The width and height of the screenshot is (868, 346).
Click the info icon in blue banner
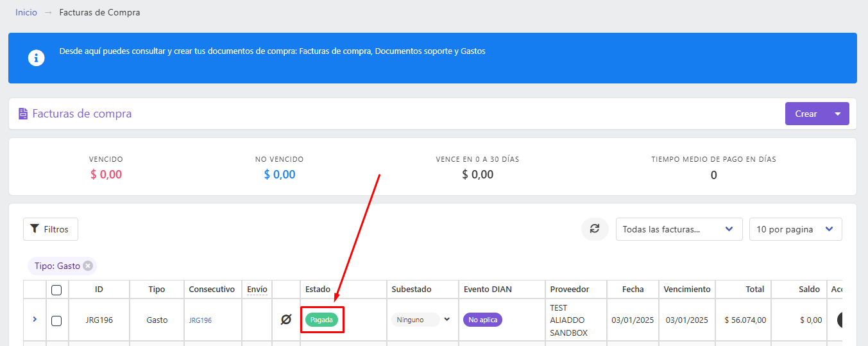37,58
